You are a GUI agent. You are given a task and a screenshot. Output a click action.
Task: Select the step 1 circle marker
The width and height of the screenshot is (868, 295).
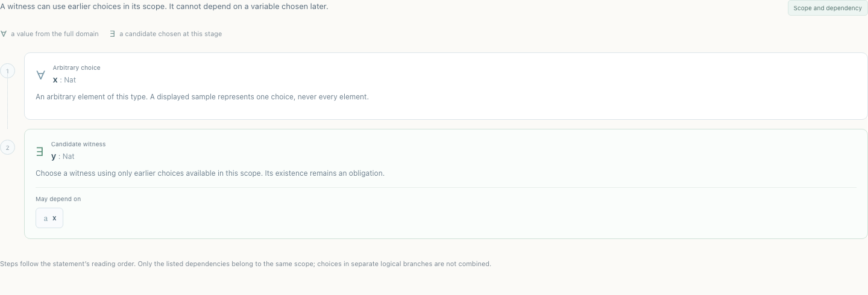point(7,71)
